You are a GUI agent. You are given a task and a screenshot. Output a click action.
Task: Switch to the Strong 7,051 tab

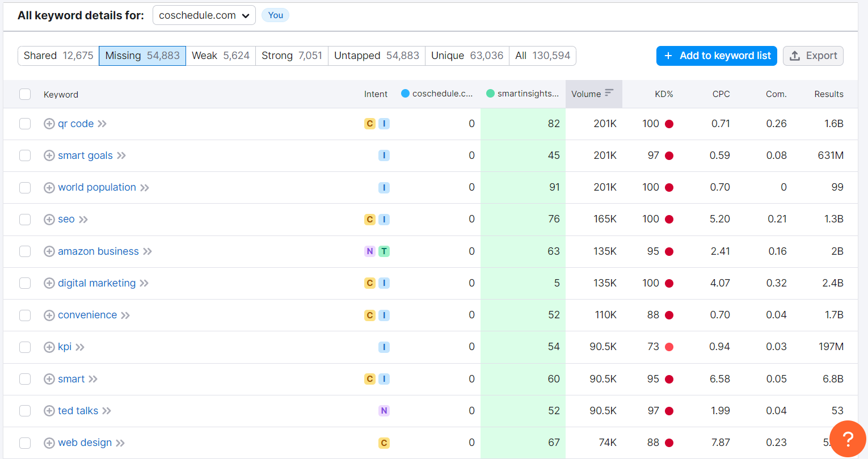[x=292, y=56]
